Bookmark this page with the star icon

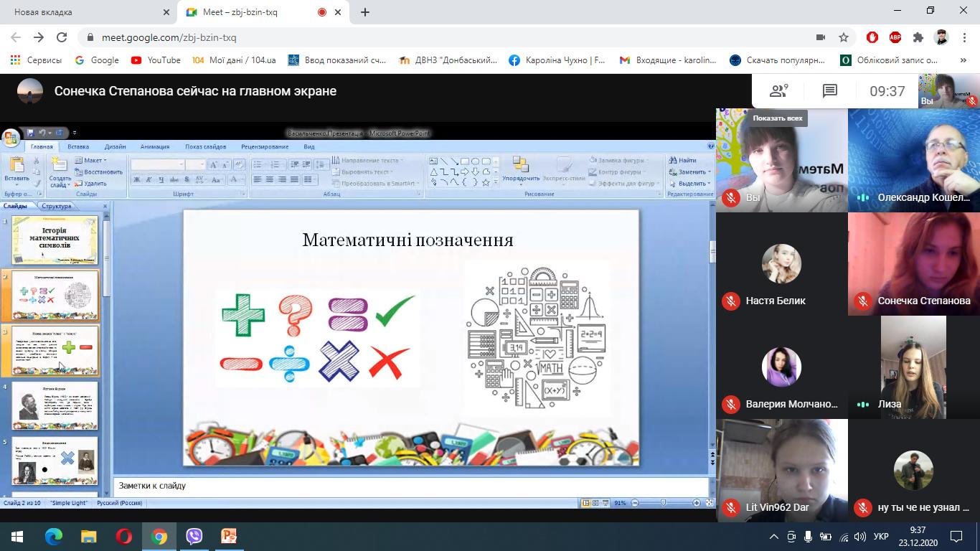[x=844, y=37]
